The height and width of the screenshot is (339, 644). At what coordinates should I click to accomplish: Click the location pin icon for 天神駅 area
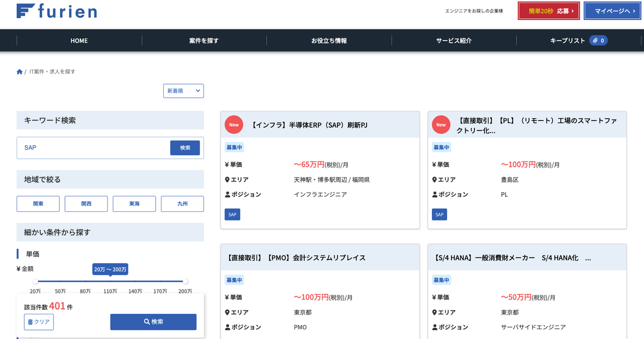click(x=228, y=180)
